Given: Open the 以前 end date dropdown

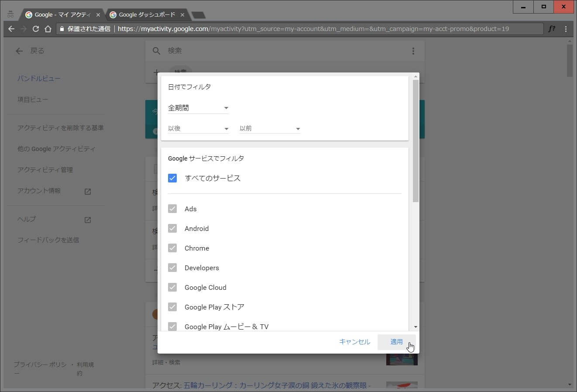Looking at the screenshot, I should coord(270,128).
